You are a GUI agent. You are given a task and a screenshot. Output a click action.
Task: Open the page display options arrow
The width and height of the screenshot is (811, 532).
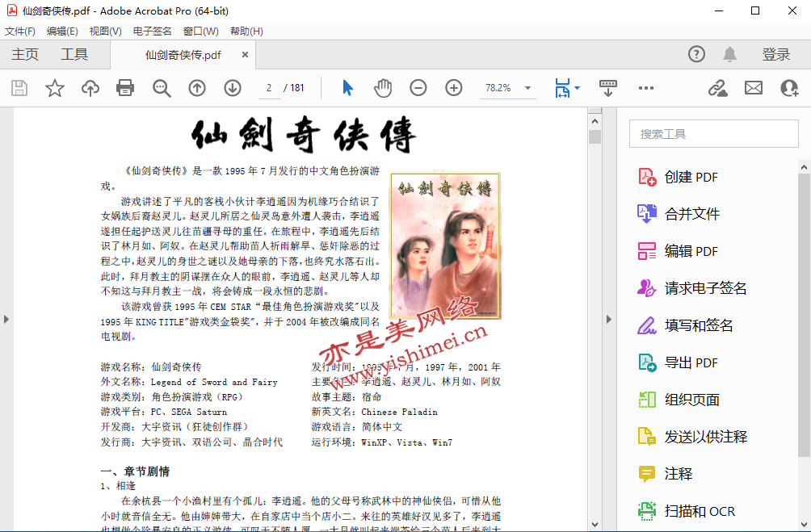click(x=578, y=88)
